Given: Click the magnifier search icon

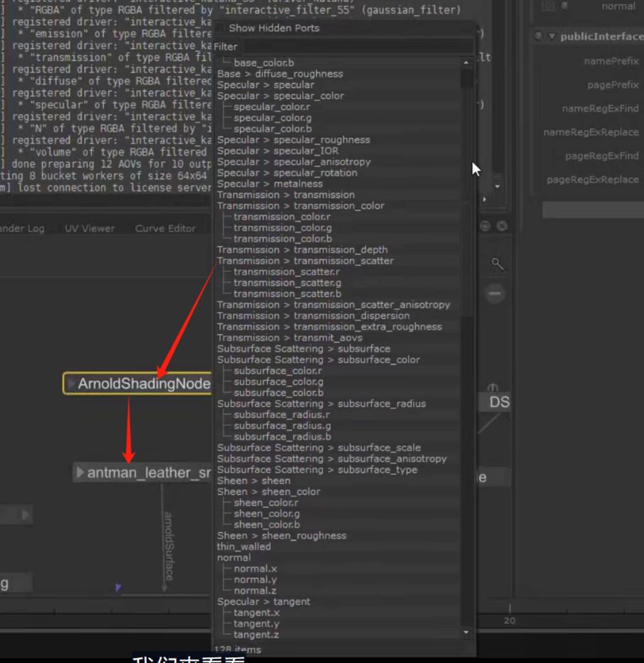Looking at the screenshot, I should [x=496, y=264].
